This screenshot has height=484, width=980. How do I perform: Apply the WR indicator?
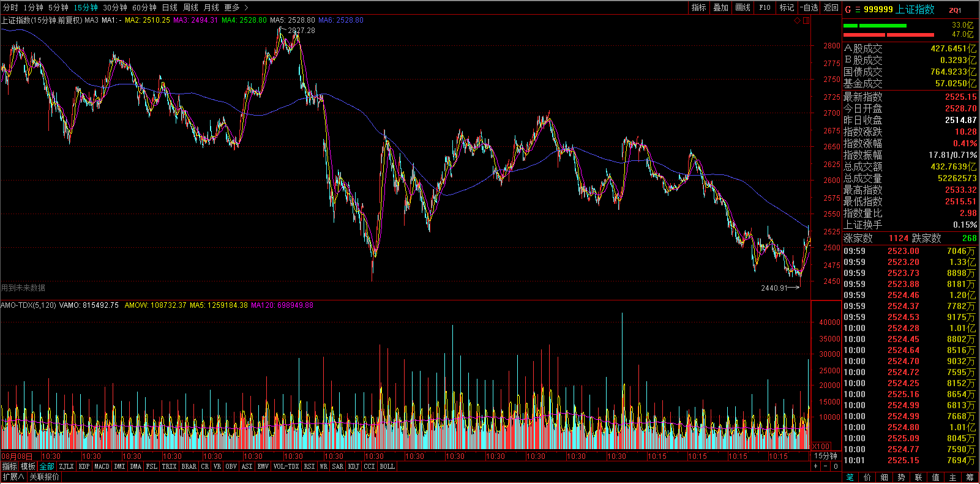(x=323, y=466)
